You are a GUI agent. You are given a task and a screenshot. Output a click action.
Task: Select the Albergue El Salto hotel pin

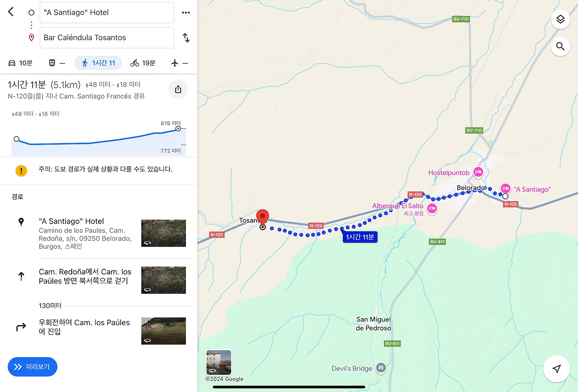click(x=432, y=209)
